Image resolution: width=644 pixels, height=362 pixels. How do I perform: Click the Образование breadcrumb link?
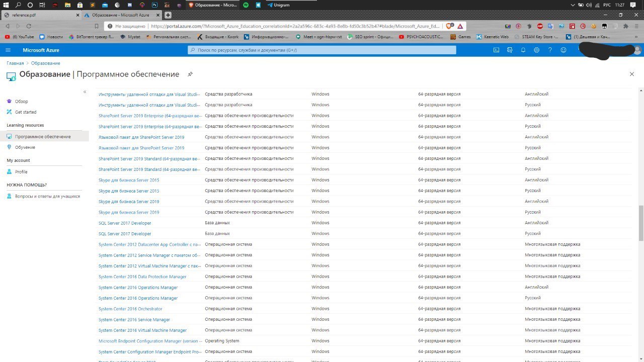(45, 63)
